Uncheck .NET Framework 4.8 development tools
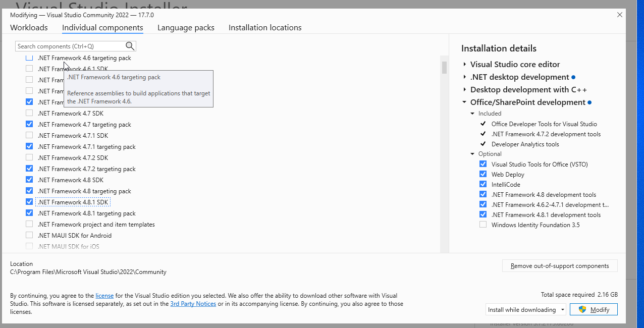Image resolution: width=644 pixels, height=328 pixels. click(x=483, y=194)
